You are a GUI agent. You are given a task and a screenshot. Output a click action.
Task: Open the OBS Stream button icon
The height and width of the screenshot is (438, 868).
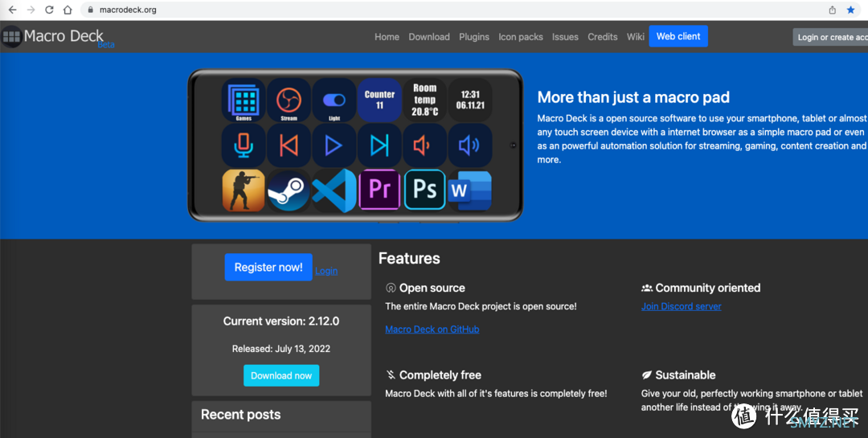[289, 100]
